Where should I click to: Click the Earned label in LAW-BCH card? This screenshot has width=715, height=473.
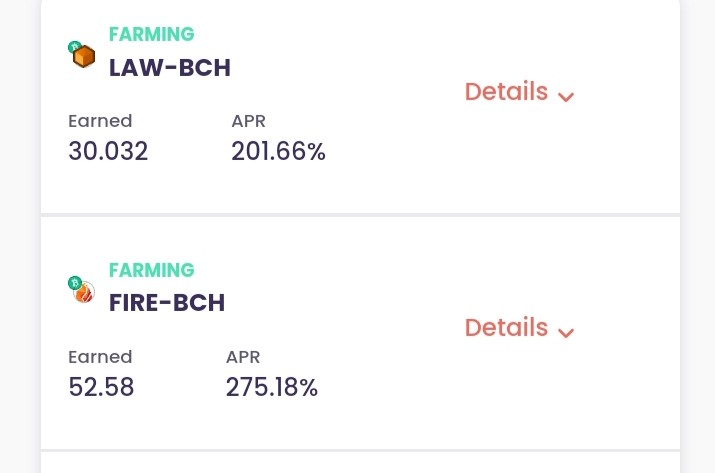click(x=100, y=121)
